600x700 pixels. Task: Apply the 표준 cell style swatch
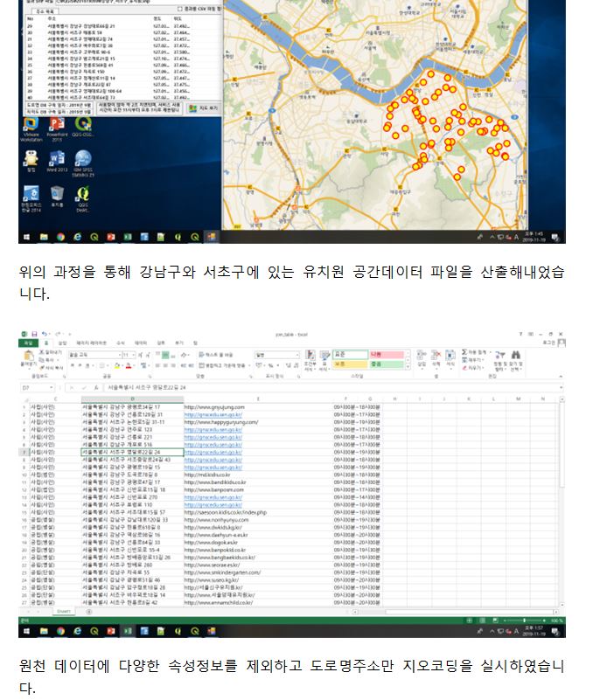(350, 355)
